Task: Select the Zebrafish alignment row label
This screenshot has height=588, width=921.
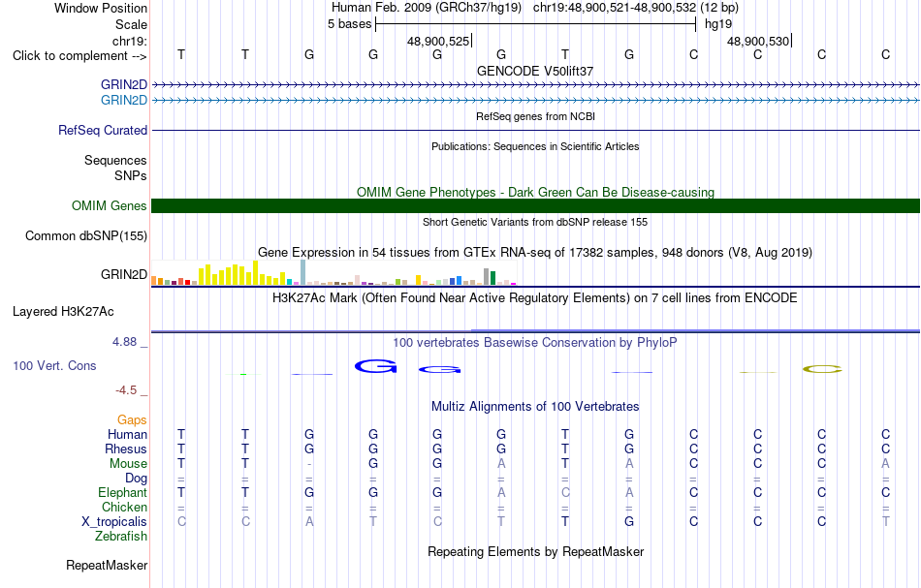Action: 121,536
